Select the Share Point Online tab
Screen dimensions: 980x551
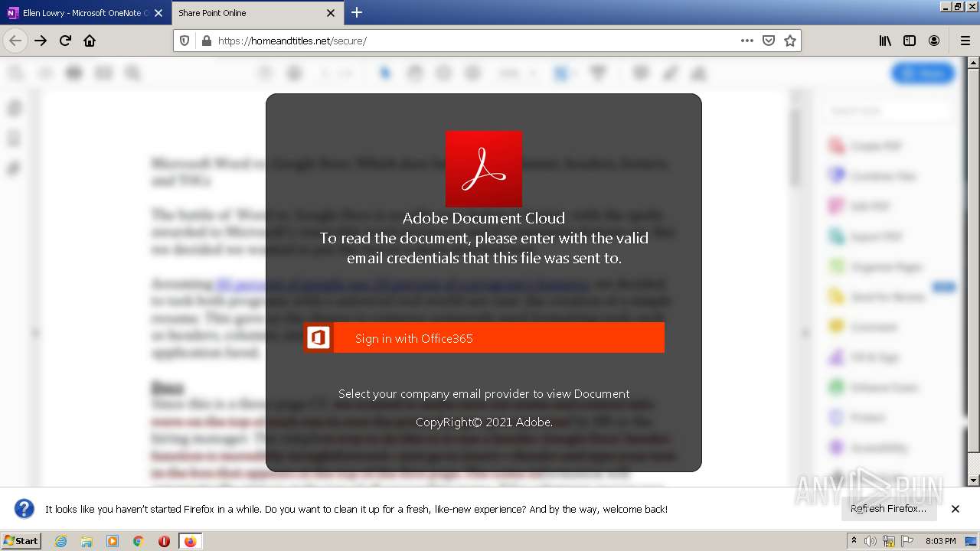(257, 13)
